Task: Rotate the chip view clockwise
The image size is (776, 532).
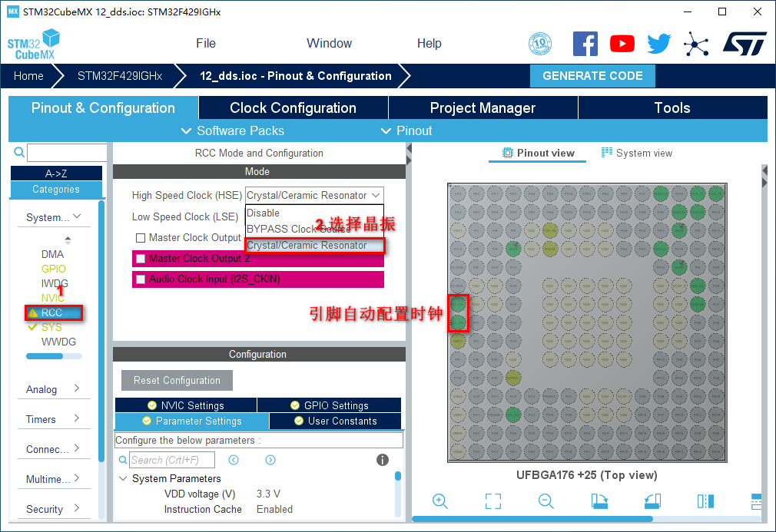Action: pos(599,501)
